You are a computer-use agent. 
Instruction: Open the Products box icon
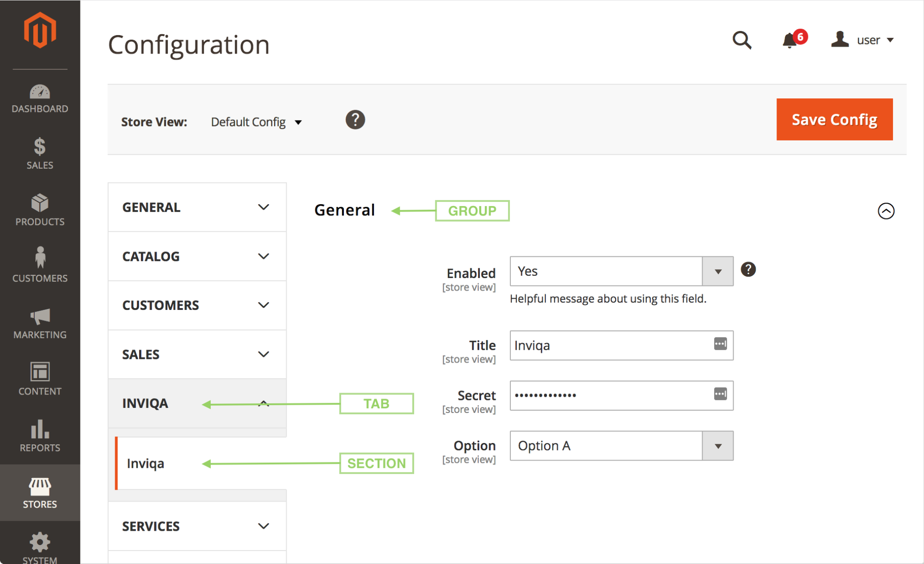click(x=40, y=203)
